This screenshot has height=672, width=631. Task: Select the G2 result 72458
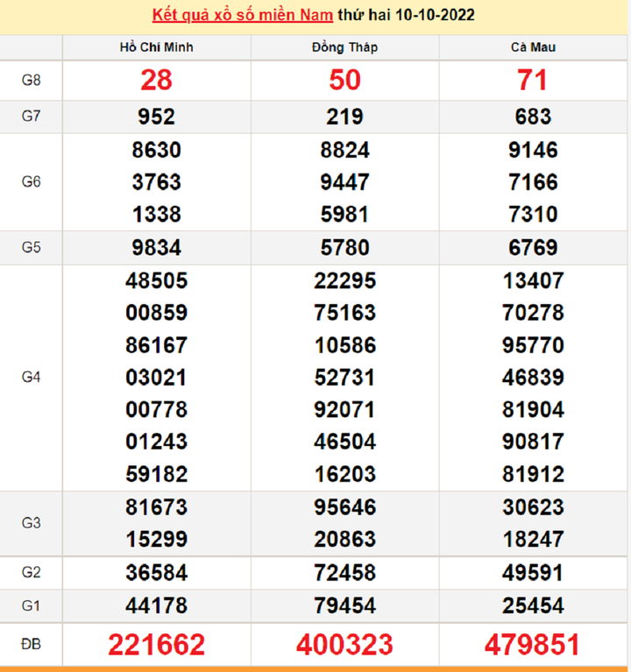(x=344, y=573)
